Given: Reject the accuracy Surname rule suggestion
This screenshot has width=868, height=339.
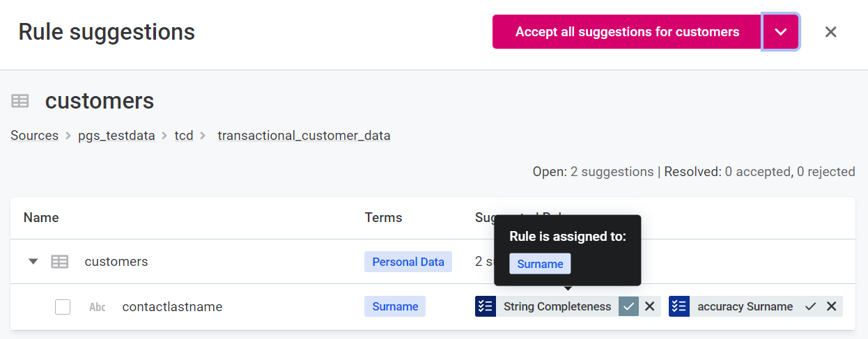Looking at the screenshot, I should [x=831, y=306].
